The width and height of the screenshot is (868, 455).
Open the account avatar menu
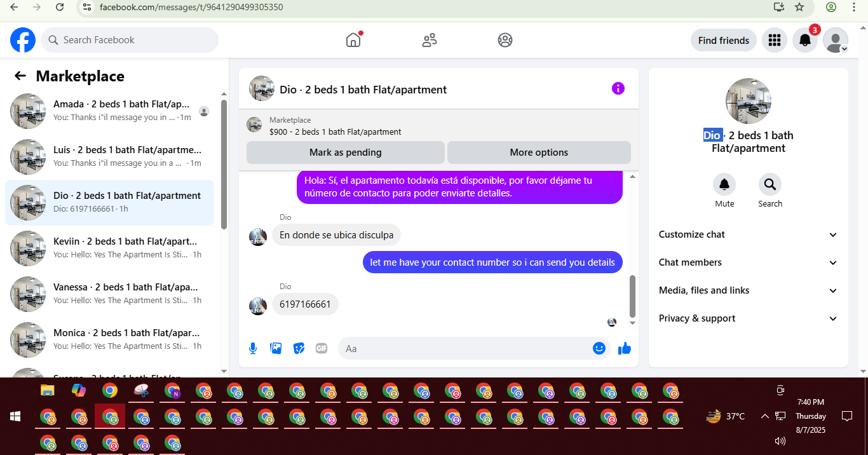[x=836, y=40]
